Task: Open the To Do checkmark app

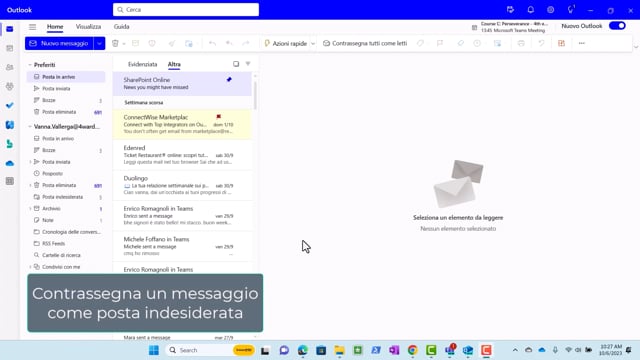Action: (10, 105)
